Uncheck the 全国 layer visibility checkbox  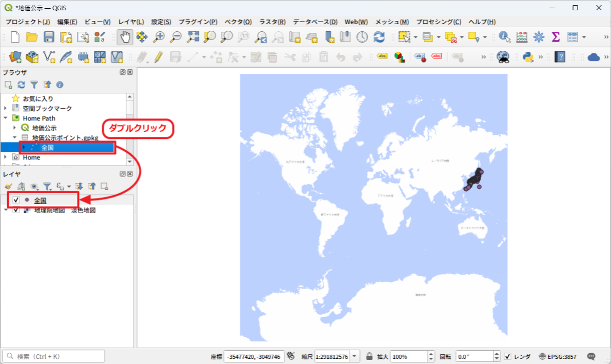coord(16,200)
